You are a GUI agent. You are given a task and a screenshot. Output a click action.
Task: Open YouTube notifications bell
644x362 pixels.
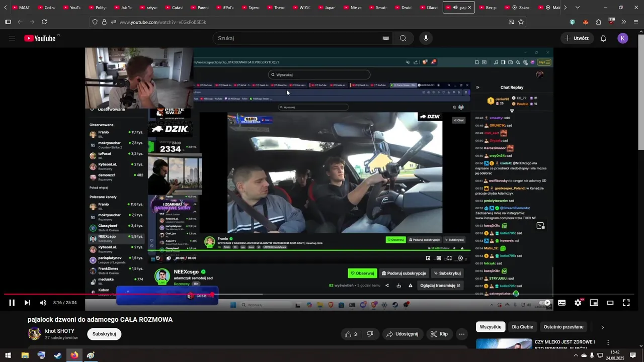click(x=603, y=38)
